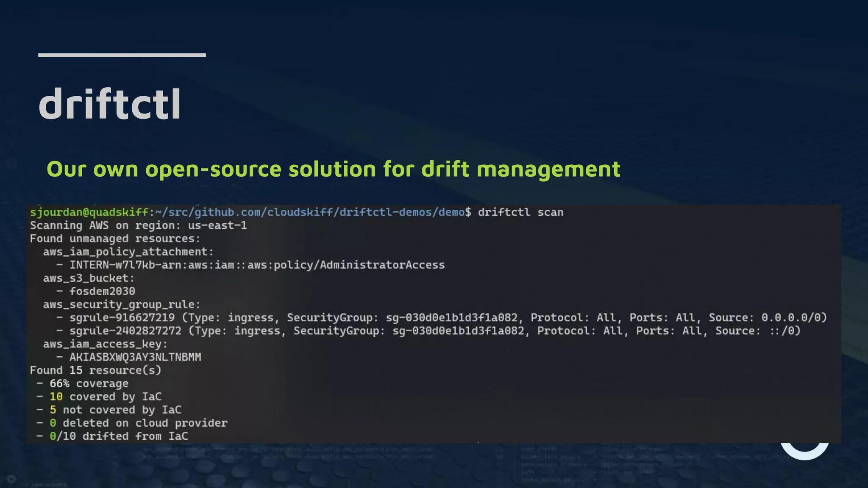Click 'Found 15 resource(s)' line
868x488 pixels.
pos(95,370)
